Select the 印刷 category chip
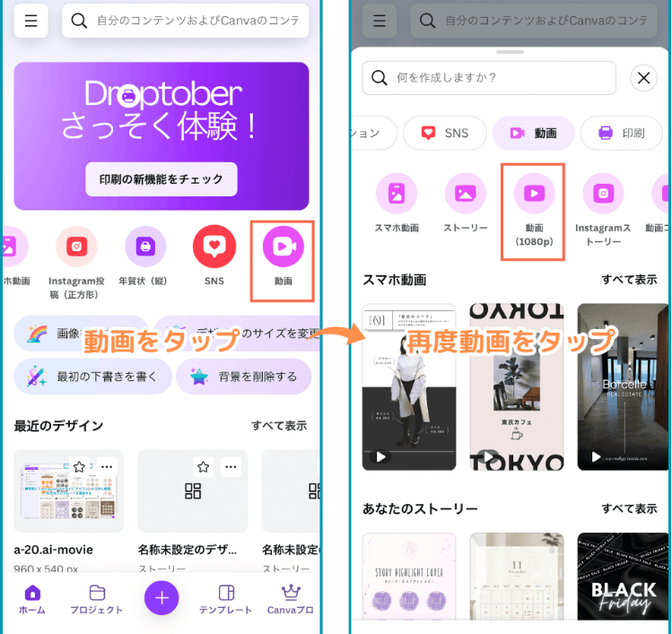Screen dimensions: 672x634 pyautogui.click(x=621, y=134)
